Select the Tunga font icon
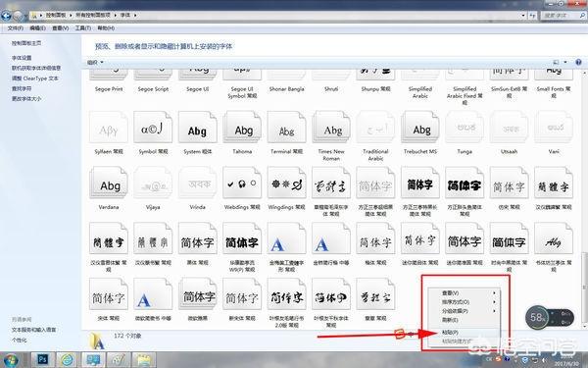The image size is (588, 368). pos(465,128)
